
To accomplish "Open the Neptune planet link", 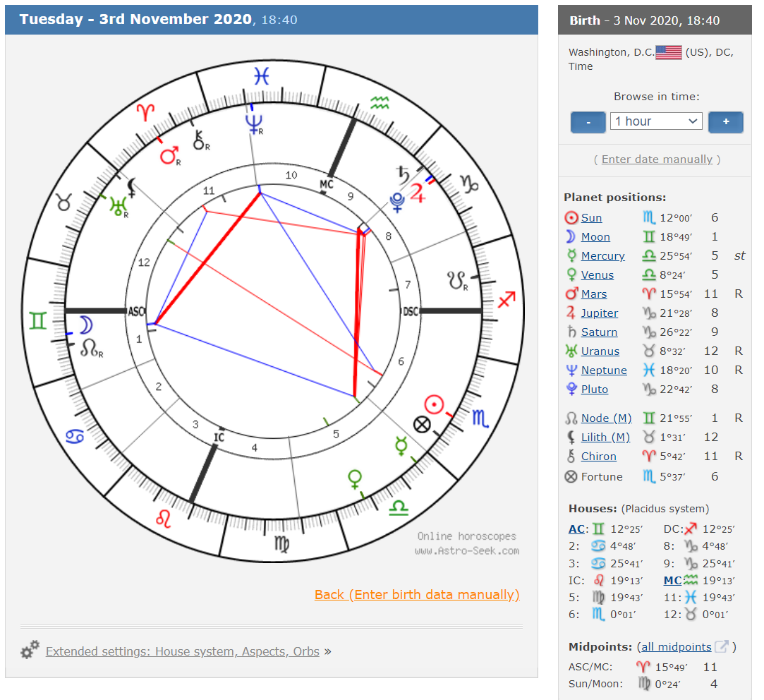I will point(604,370).
